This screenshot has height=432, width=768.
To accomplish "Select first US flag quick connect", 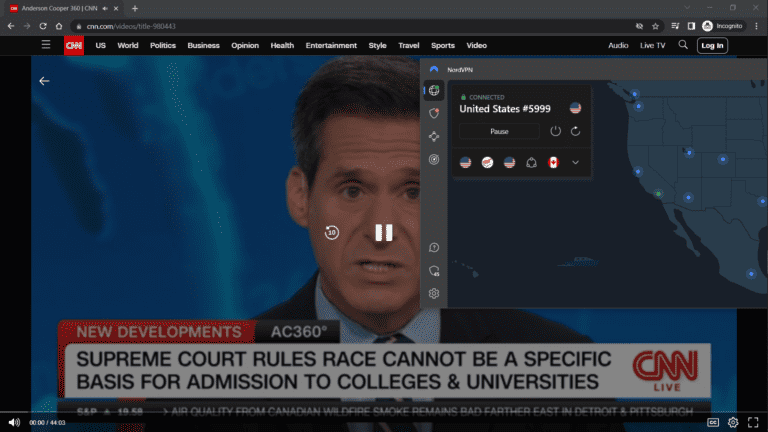I will click(465, 163).
